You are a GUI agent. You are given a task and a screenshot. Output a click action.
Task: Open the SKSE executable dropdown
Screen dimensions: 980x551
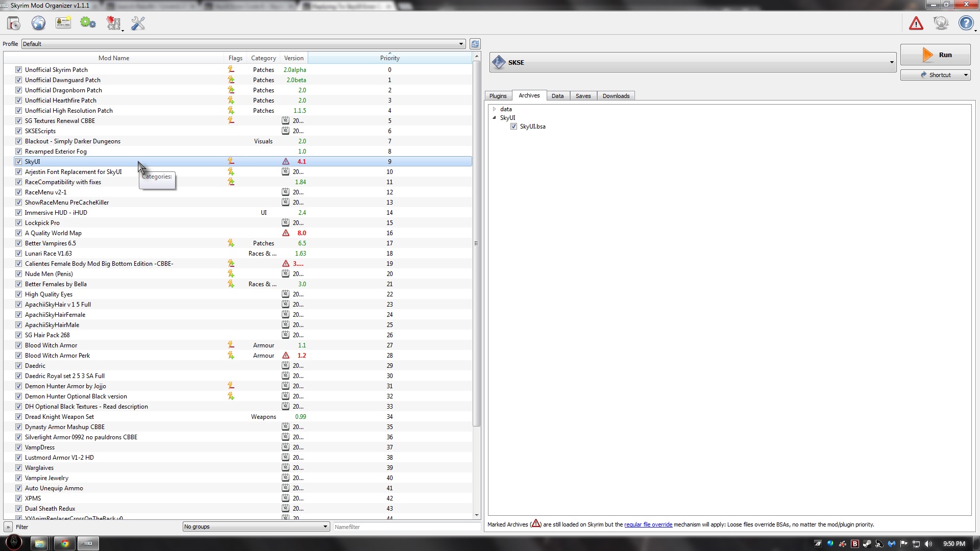pos(693,62)
